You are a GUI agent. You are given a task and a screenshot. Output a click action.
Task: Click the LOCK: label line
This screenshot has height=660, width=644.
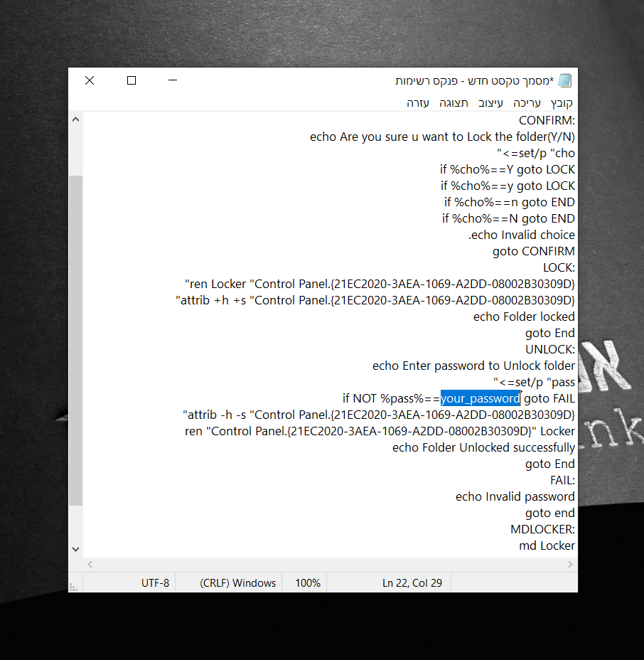[x=559, y=267]
